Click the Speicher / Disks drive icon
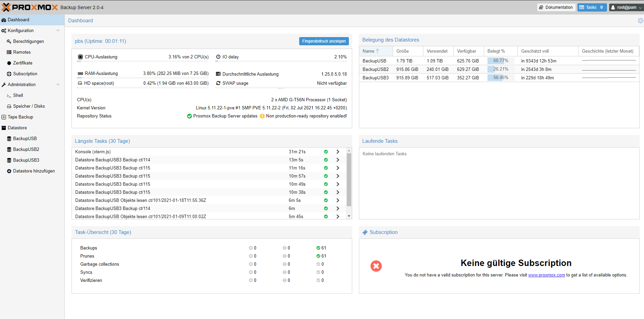Image resolution: width=644 pixels, height=319 pixels. (x=9, y=106)
